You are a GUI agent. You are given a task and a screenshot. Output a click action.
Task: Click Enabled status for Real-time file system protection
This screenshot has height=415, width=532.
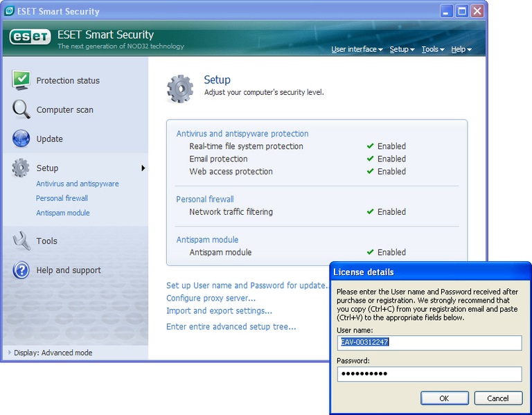pos(391,146)
